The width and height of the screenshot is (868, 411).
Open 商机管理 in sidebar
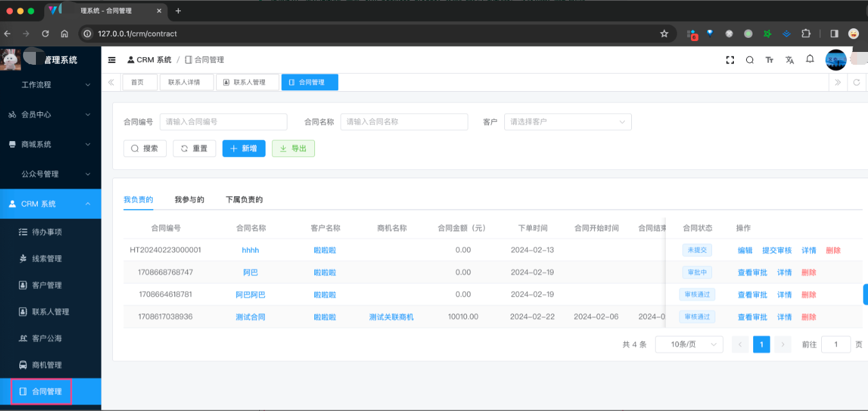pyautogui.click(x=51, y=365)
